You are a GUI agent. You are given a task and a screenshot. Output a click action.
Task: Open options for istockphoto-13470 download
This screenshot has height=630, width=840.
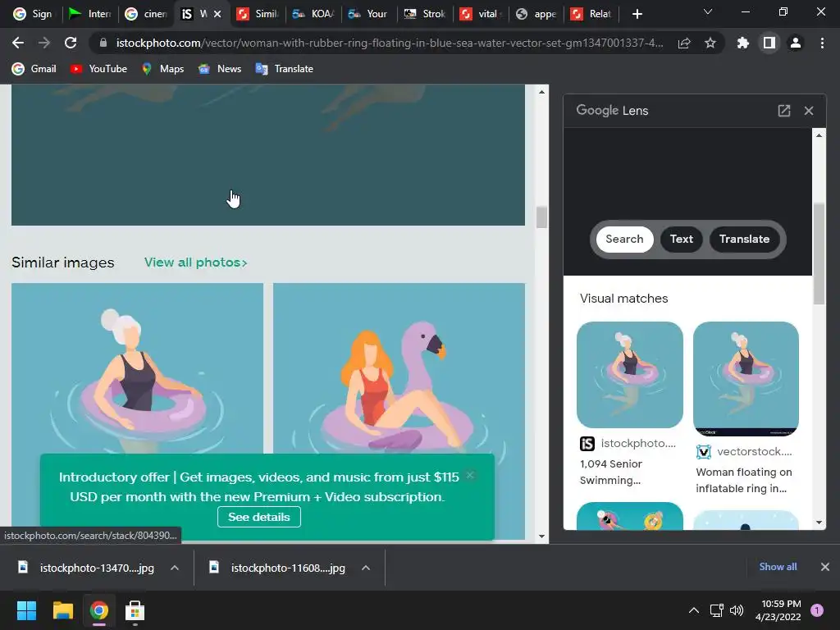coord(175,568)
